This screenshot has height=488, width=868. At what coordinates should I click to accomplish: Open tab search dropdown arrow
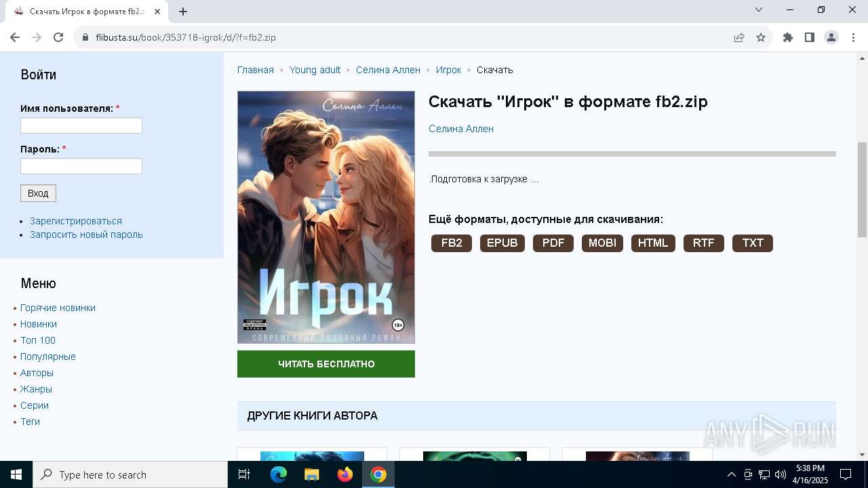759,9
